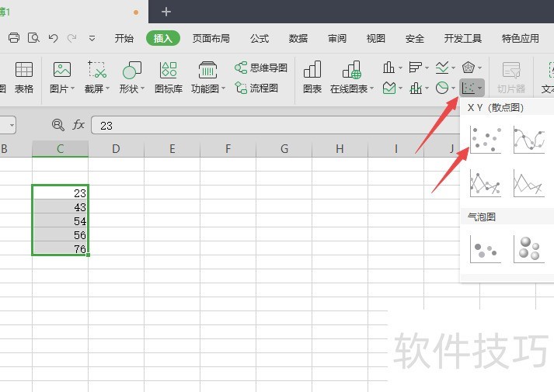Select the 插入 ribbon tab
The image size is (554, 392).
(163, 38)
